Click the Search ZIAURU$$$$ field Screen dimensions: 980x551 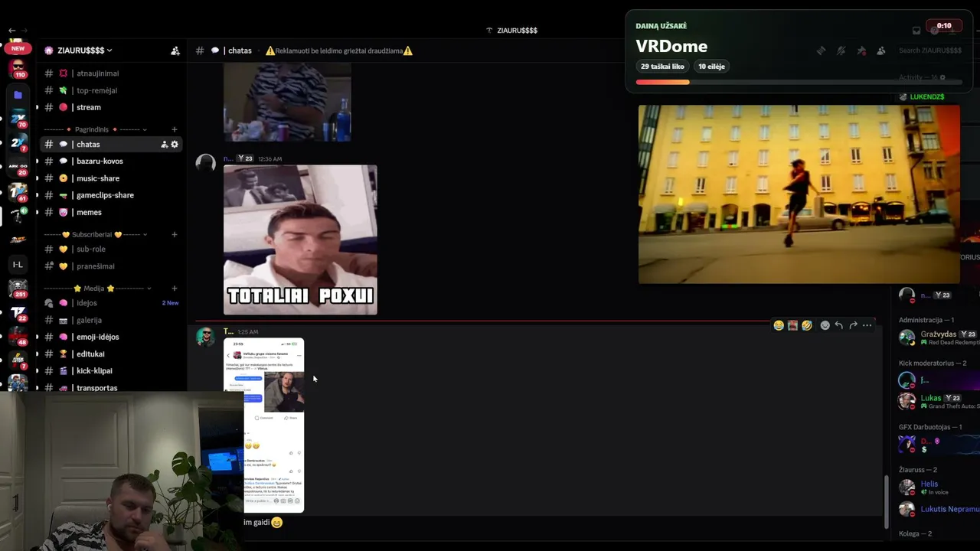[930, 51]
